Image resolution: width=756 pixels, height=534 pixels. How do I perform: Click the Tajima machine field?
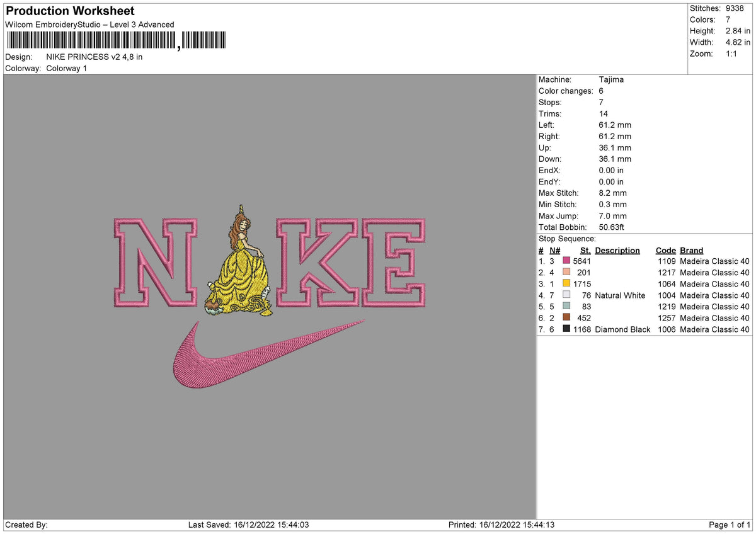coord(610,79)
